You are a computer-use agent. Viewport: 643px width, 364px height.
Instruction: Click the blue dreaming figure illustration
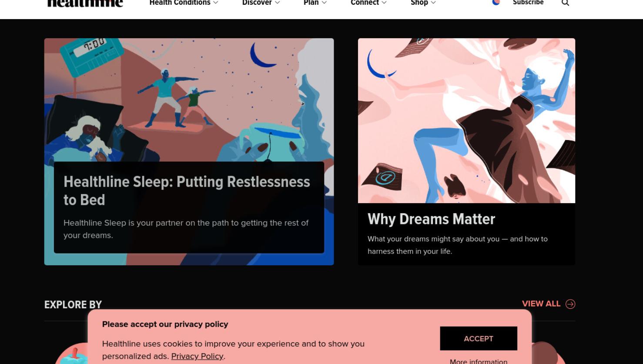coord(466,120)
